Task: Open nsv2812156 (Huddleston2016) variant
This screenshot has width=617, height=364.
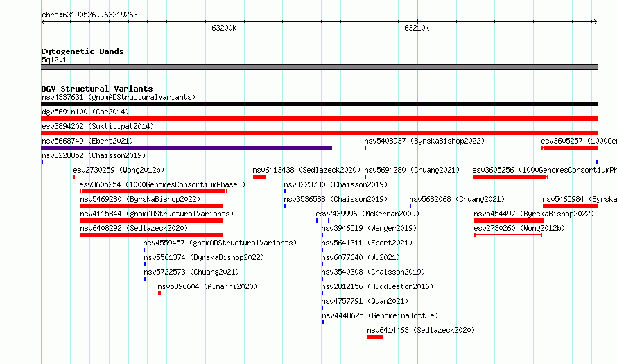Action: tap(377, 286)
